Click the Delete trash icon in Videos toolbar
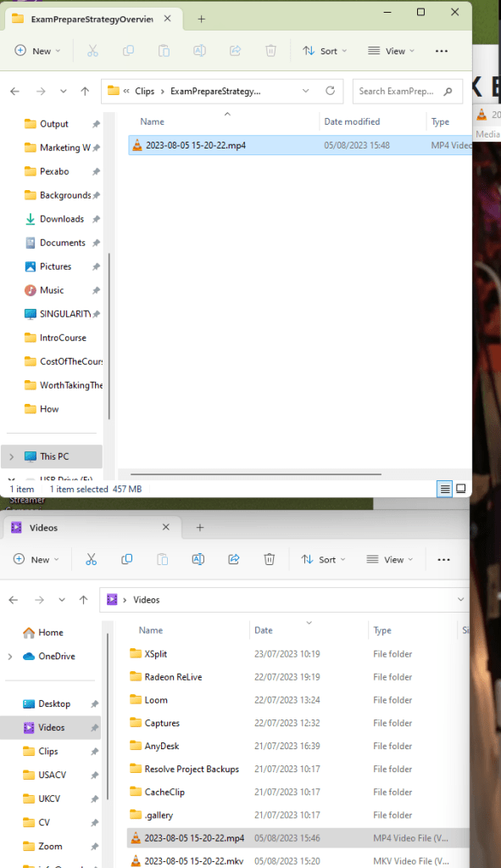Image resolution: width=501 pixels, height=868 pixels. tap(270, 560)
